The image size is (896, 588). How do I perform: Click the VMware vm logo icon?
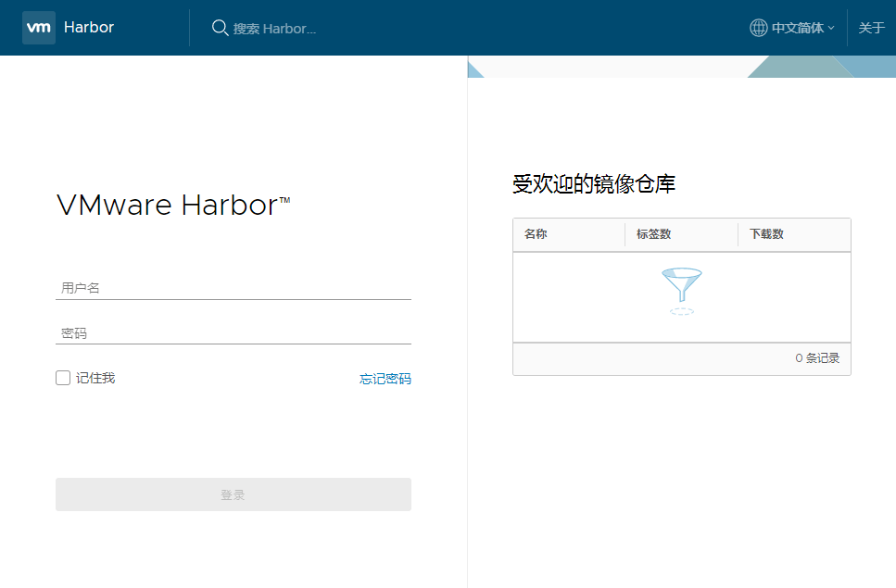pyautogui.click(x=39, y=28)
